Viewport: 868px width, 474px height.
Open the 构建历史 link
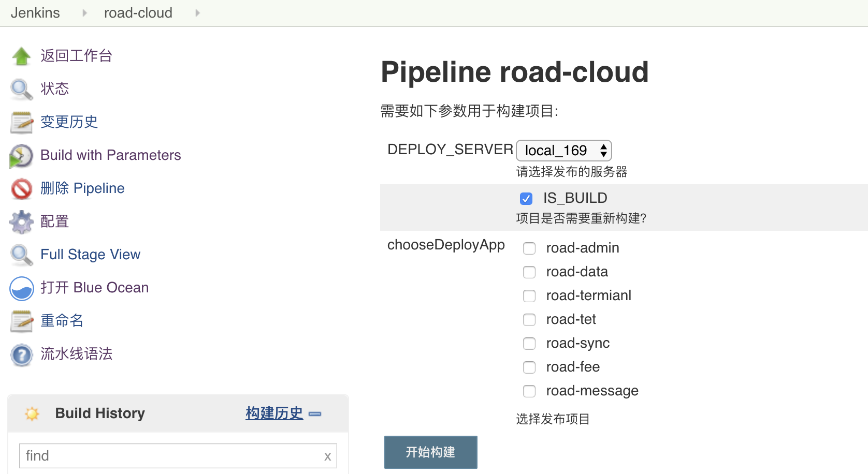[x=274, y=413]
